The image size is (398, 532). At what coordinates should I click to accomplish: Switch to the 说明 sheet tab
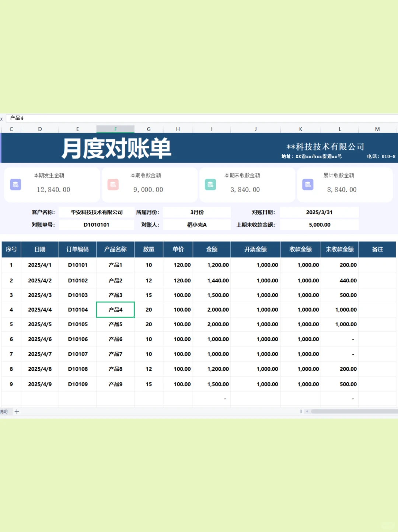[x=4, y=411]
